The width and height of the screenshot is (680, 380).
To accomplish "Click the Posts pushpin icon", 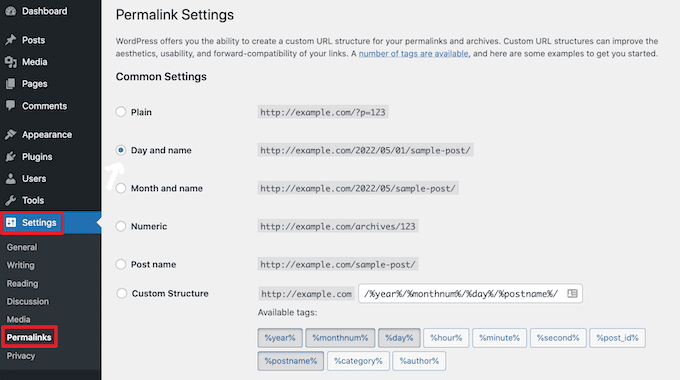I will coord(11,40).
